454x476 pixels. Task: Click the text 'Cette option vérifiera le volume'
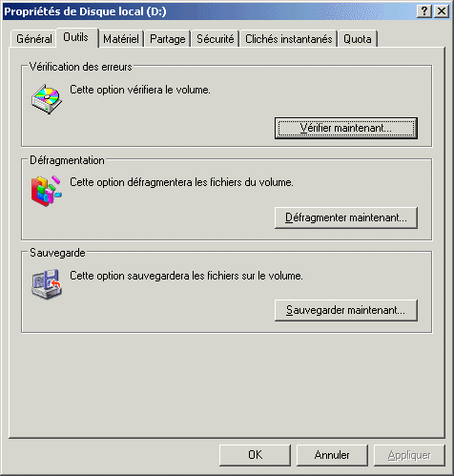click(140, 90)
